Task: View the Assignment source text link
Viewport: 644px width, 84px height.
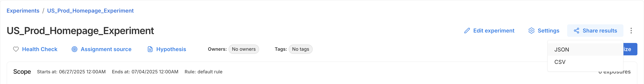Action: [106, 49]
